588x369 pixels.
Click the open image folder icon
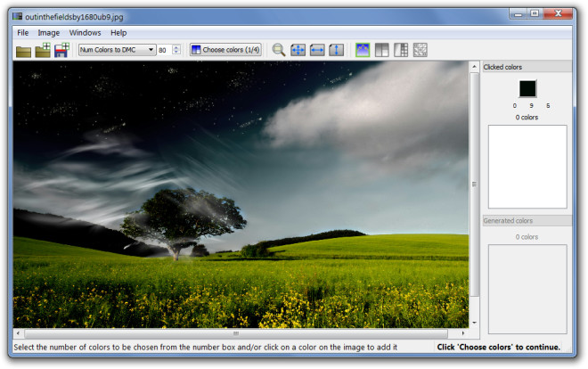(x=23, y=51)
